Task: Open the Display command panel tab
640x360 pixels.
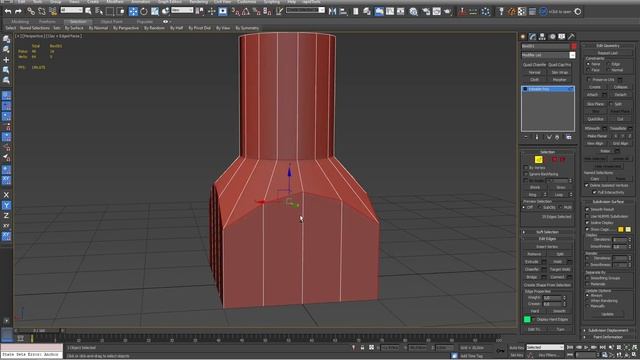Action: click(x=562, y=37)
